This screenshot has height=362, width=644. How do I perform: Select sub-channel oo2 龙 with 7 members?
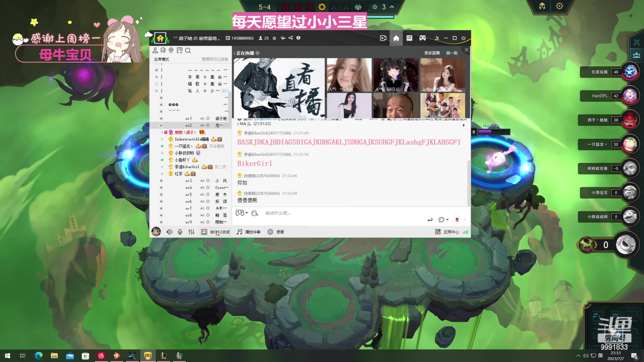click(190, 125)
